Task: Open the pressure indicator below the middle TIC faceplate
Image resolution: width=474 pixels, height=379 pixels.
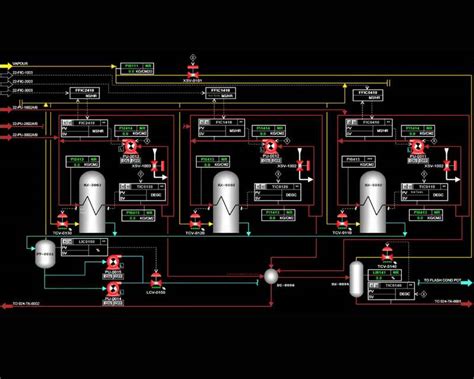Action: (x=278, y=215)
